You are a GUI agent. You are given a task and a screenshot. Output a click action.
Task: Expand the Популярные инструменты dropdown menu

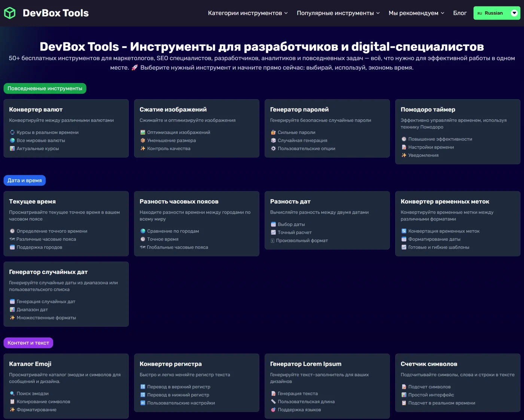(x=338, y=13)
